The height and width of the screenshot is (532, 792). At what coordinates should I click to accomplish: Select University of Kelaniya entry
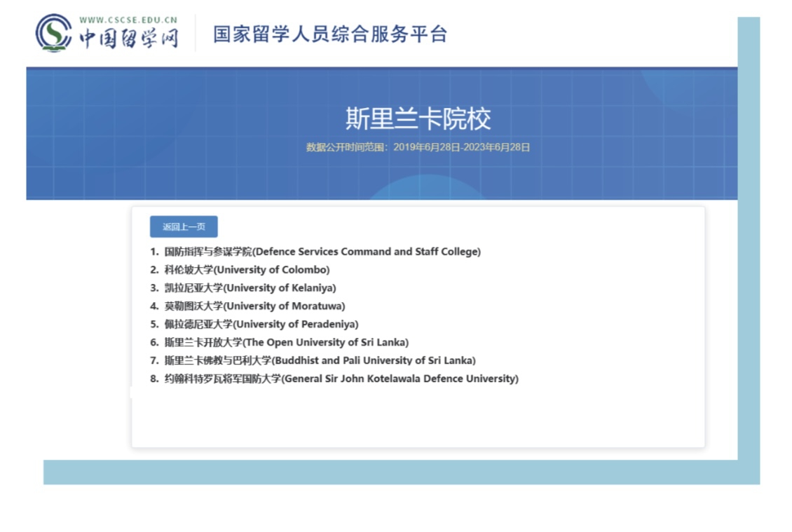(250, 288)
